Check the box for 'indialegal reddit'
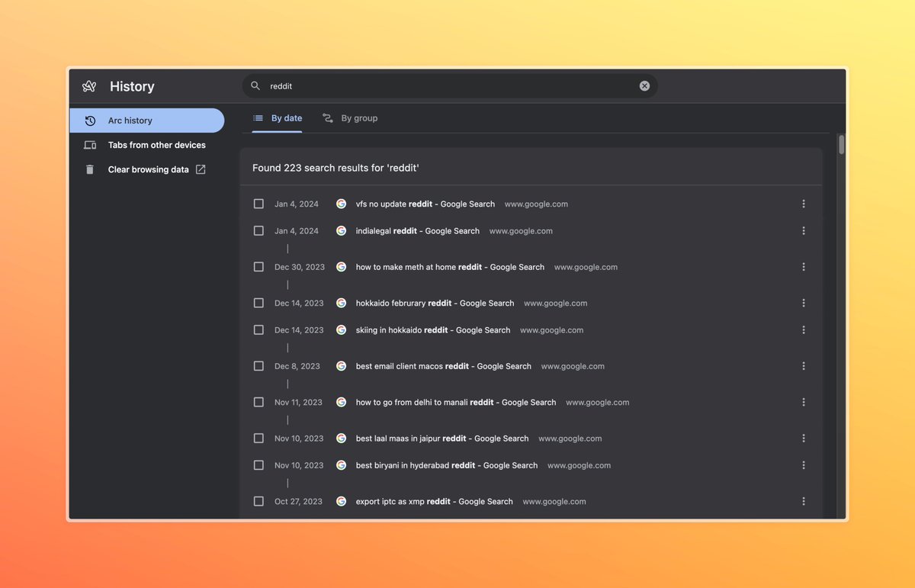This screenshot has width=915, height=588. [x=258, y=230]
